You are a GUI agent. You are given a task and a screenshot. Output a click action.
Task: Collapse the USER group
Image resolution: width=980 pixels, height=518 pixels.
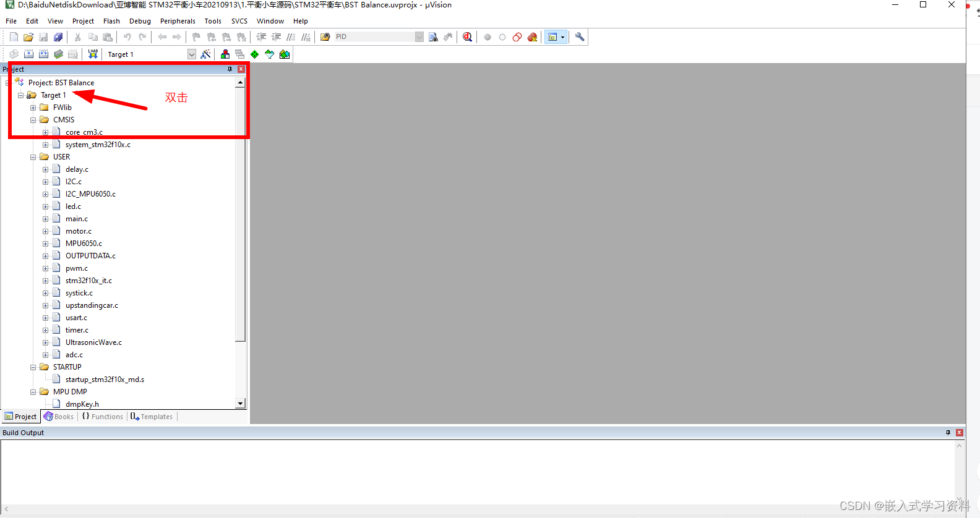point(33,157)
